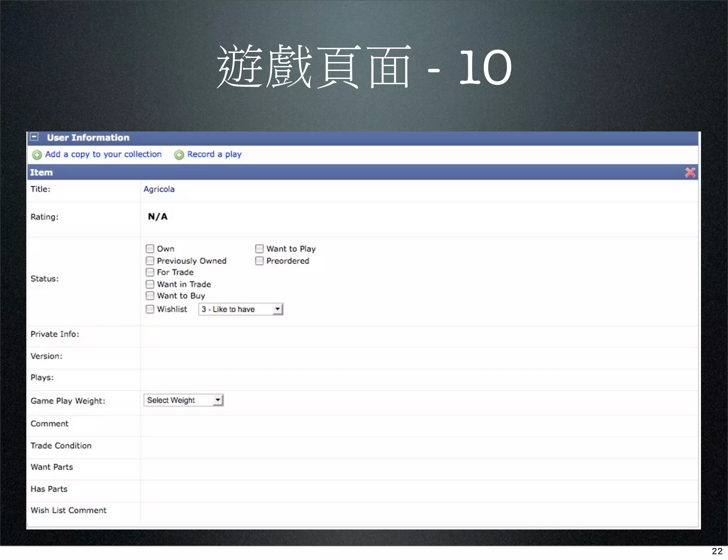Check the Want to Play box
The width and height of the screenshot is (728, 560).
coord(259,249)
